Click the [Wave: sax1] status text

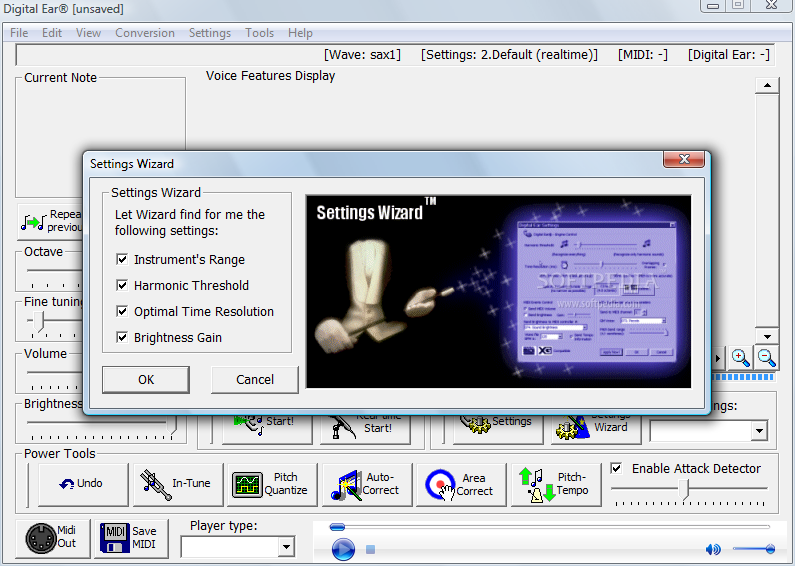click(x=362, y=55)
